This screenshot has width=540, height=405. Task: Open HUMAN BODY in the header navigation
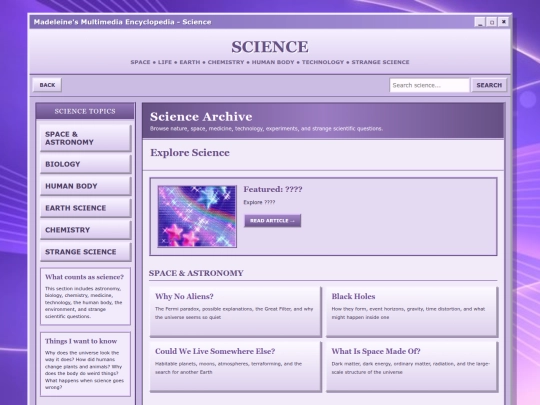[273, 62]
